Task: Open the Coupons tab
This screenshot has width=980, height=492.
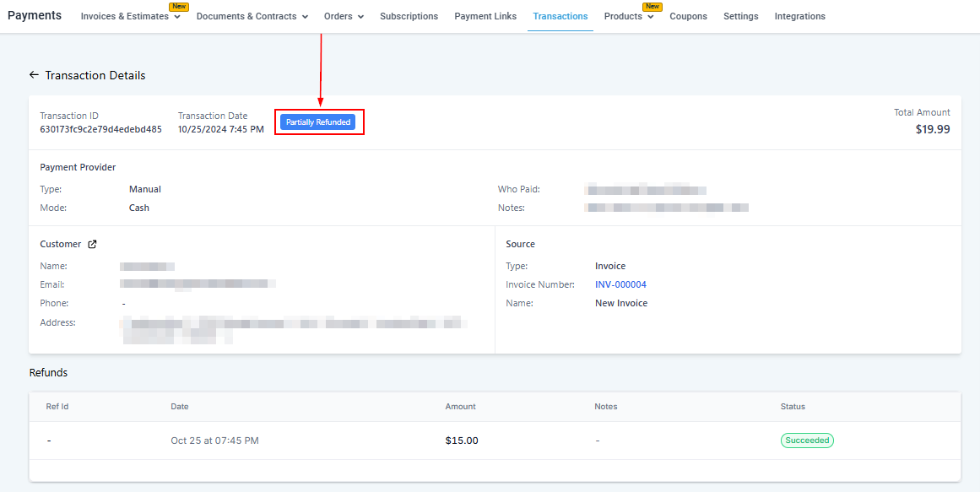Action: click(x=688, y=17)
